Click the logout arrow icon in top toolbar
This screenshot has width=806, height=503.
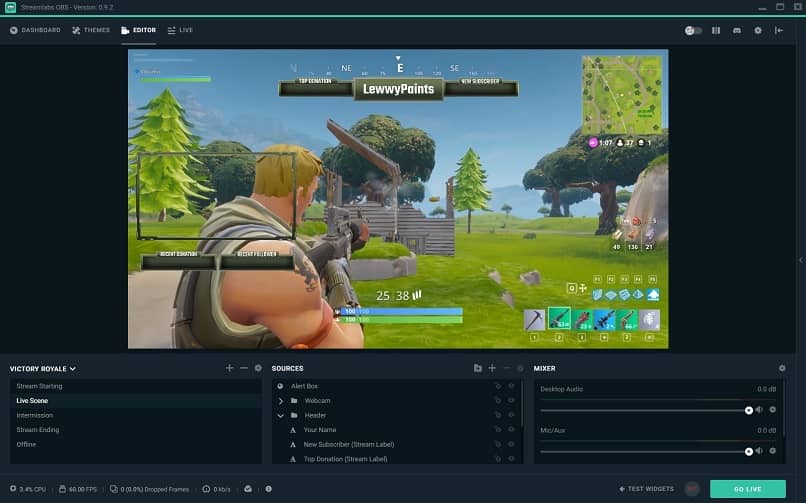[779, 30]
